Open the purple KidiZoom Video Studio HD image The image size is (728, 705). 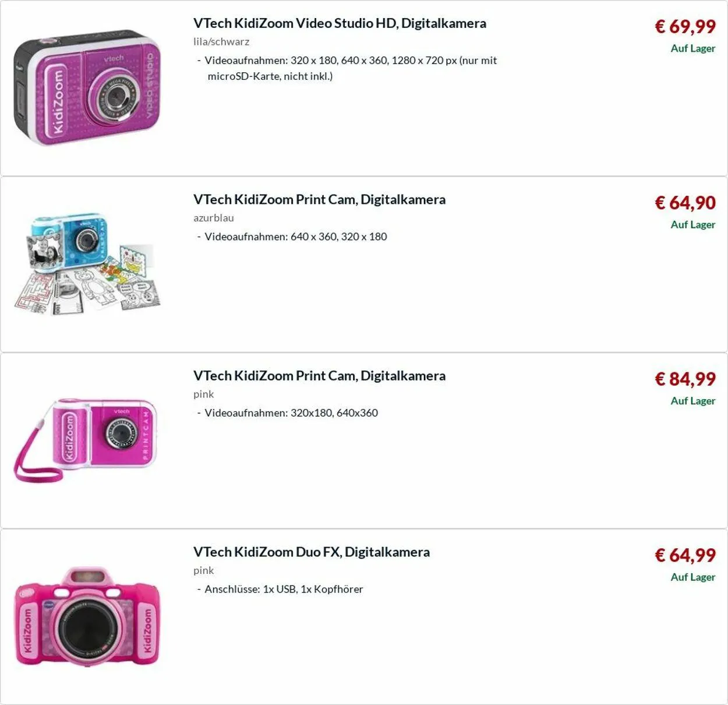click(87, 87)
